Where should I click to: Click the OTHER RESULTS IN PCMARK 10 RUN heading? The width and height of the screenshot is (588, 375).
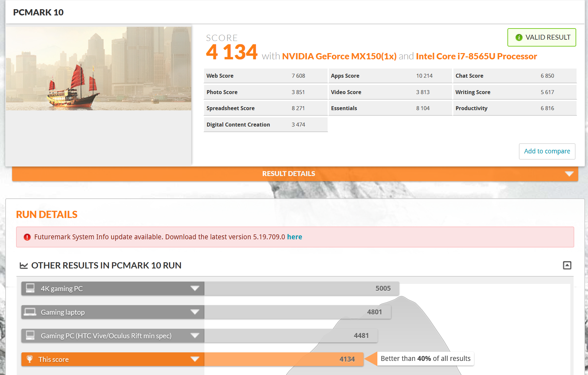coord(106,266)
